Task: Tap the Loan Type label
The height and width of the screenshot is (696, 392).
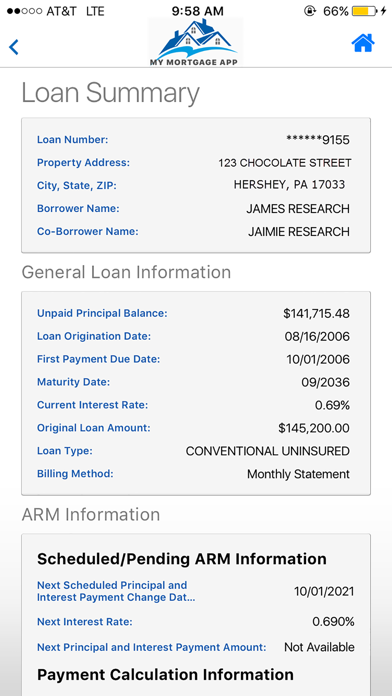Action: pos(65,451)
